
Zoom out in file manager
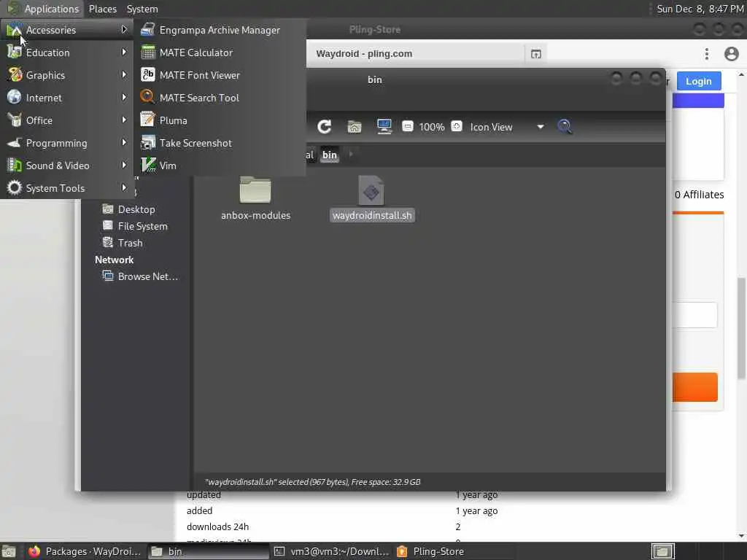407,127
